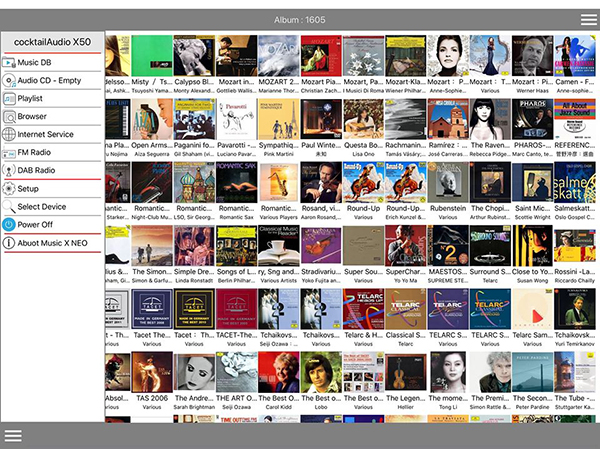Open The Legend violin album cover
Screen dimensions: 600x449
[406, 372]
